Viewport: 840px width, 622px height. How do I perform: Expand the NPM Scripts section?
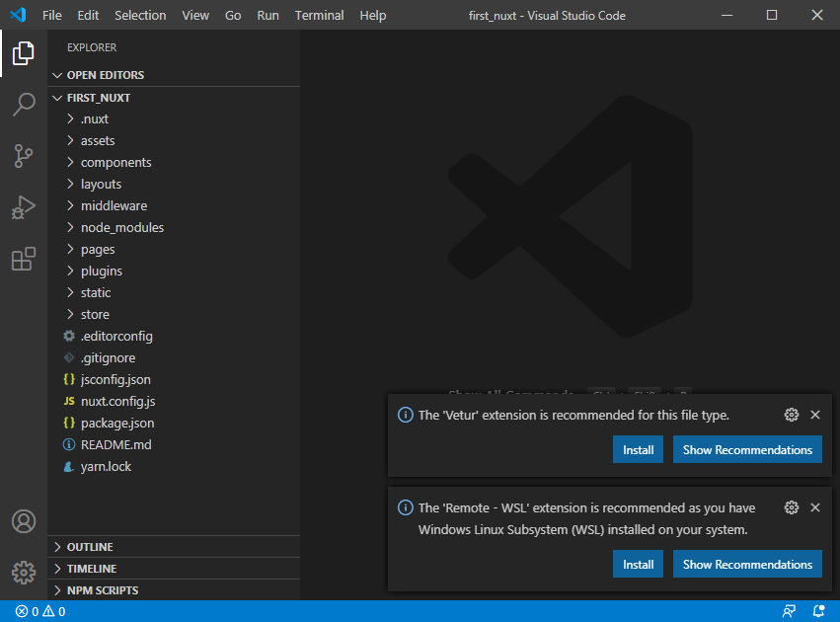(x=57, y=589)
